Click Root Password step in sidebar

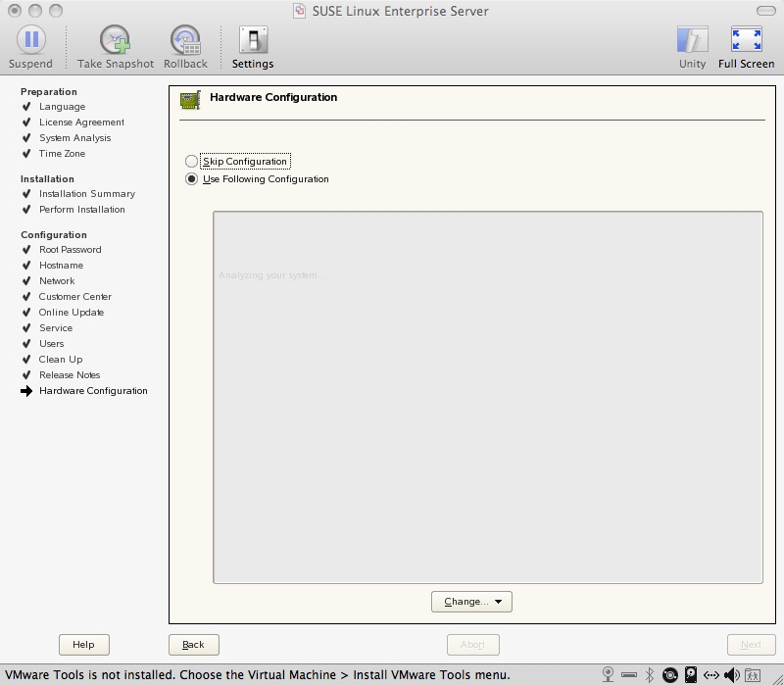click(x=70, y=250)
